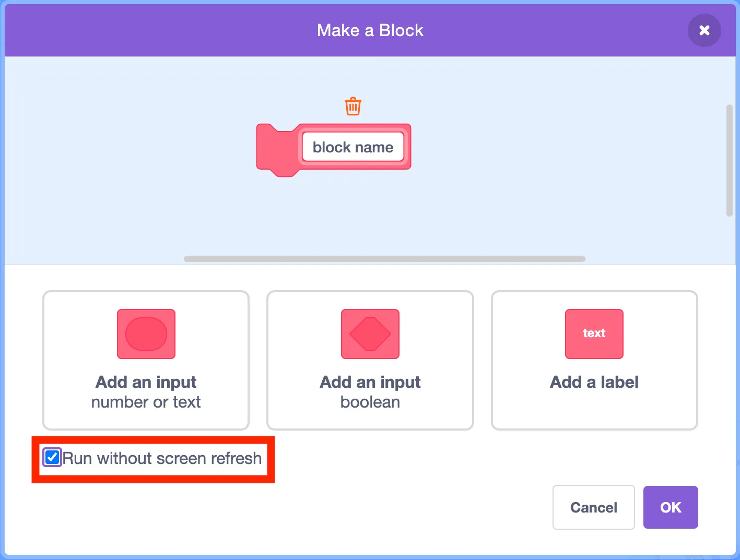Click the vertical scrollbar in block preview

click(x=729, y=160)
